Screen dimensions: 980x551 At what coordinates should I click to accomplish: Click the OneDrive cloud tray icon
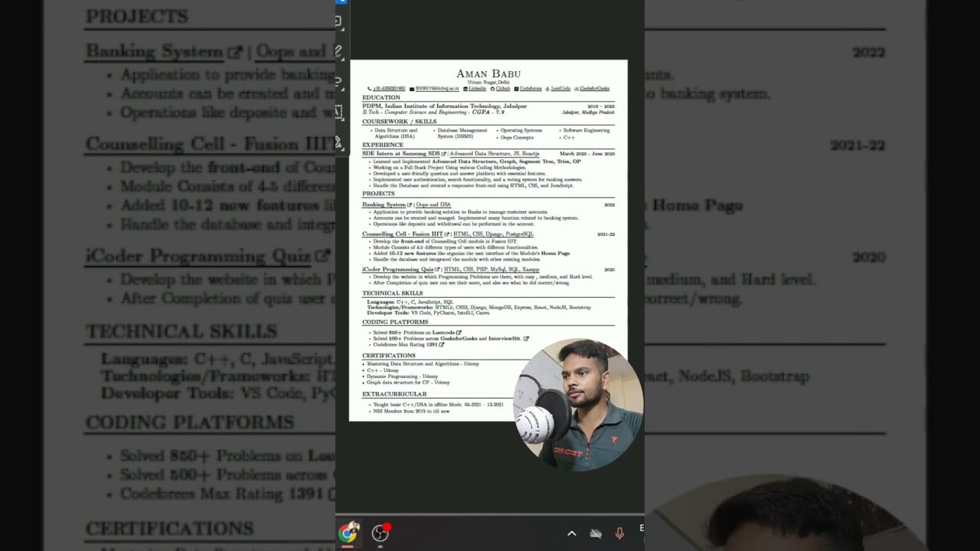[x=596, y=533]
